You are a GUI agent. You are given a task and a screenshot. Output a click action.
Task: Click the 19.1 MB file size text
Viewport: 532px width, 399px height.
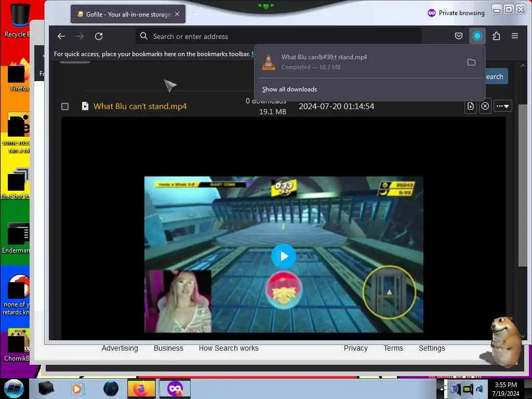pos(272,112)
